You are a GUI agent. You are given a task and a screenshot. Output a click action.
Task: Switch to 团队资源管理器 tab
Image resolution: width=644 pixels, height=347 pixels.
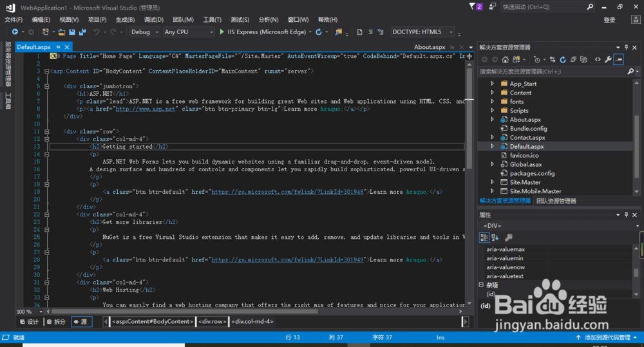pyautogui.click(x=556, y=201)
